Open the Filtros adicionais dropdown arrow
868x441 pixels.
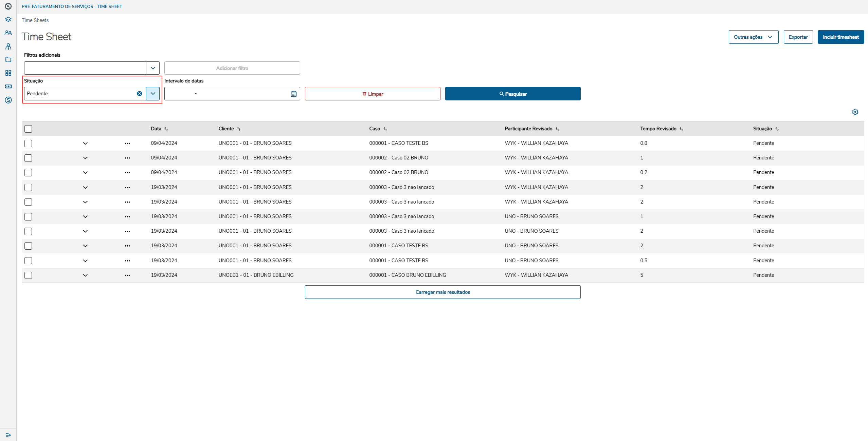[153, 68]
